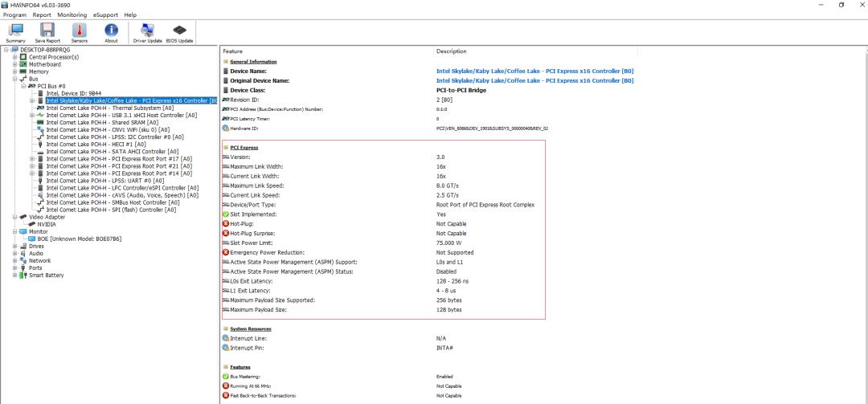Select the Thermal Subsystem tree item
Screen dimensions: 868x404
(x=109, y=108)
